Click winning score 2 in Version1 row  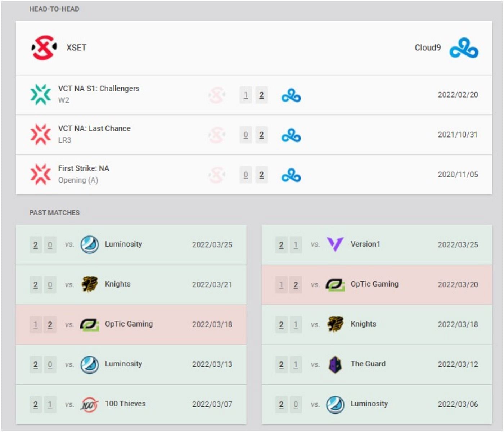point(281,245)
